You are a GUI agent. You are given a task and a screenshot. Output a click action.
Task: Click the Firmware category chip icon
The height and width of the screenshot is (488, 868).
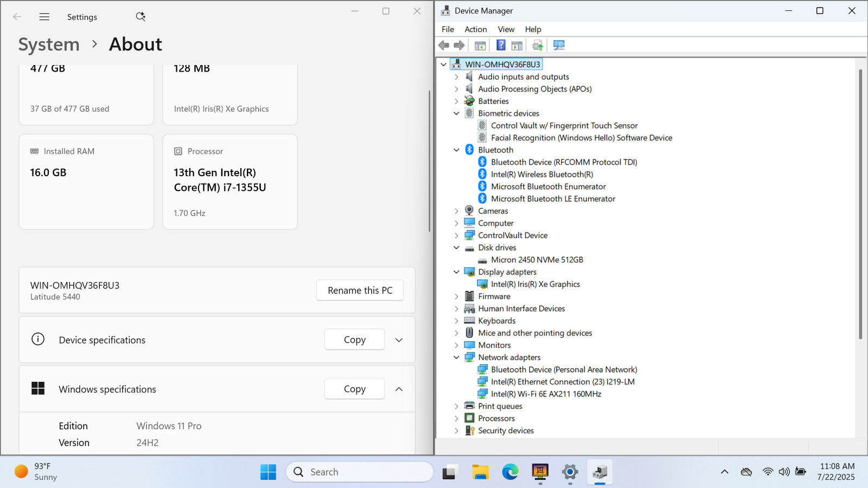click(x=469, y=296)
